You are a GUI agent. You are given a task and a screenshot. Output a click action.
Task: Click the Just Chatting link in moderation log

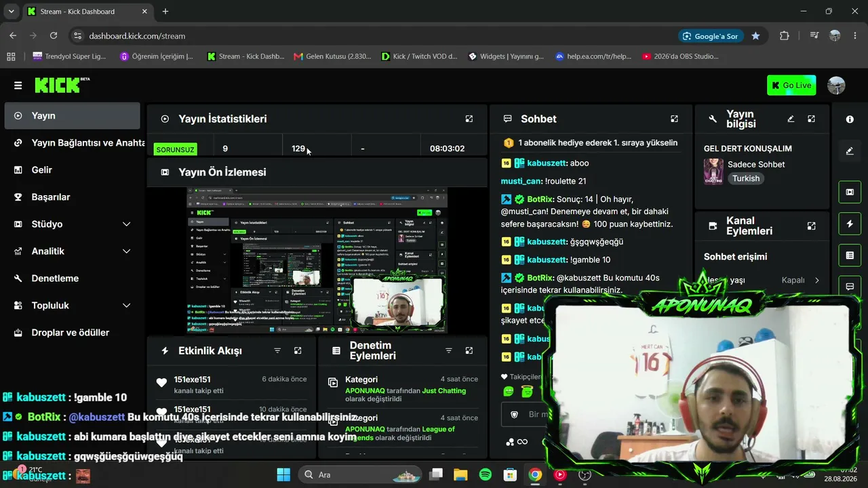[x=444, y=390]
